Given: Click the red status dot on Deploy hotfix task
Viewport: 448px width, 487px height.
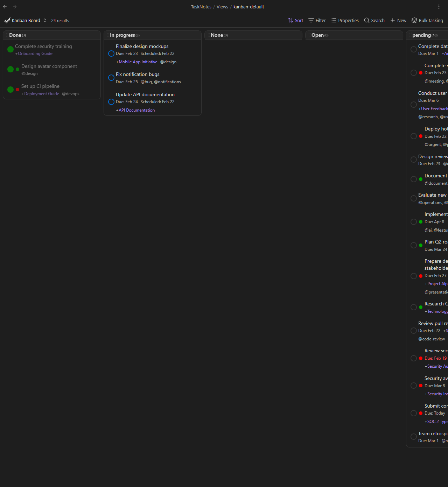Looking at the screenshot, I should tap(420, 136).
